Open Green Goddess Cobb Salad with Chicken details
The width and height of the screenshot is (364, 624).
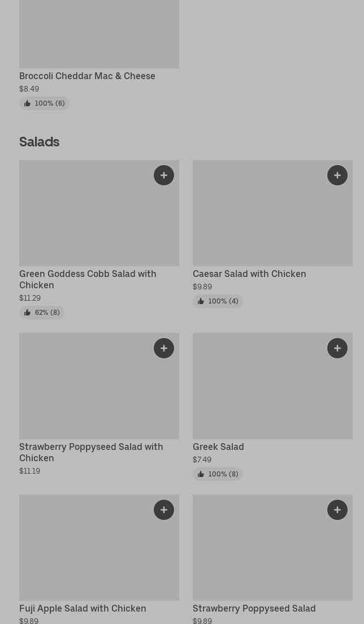tap(88, 279)
